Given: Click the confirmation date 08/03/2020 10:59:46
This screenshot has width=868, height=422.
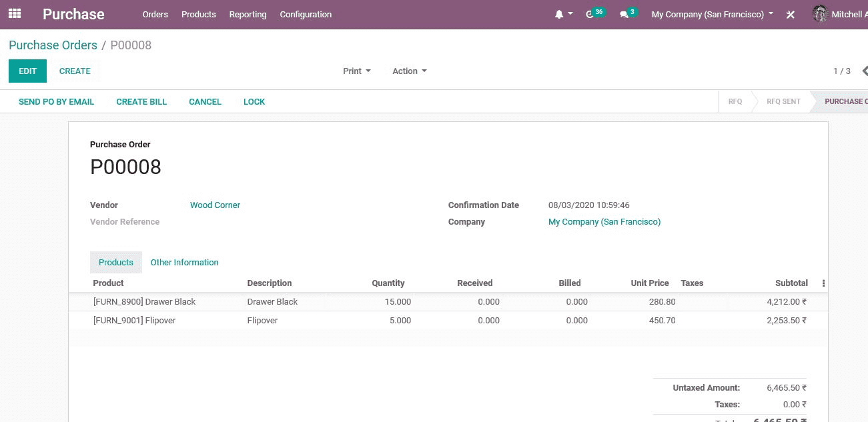Looking at the screenshot, I should click(x=589, y=205).
